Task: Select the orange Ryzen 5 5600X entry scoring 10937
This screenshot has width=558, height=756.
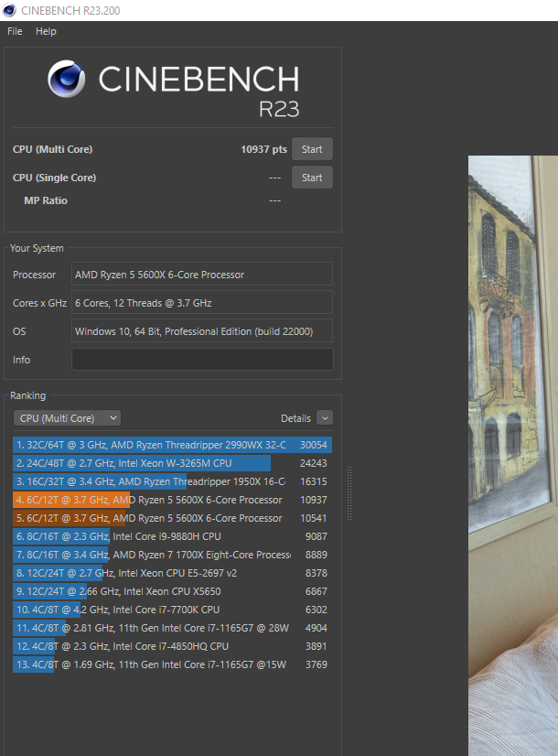Action: point(173,500)
